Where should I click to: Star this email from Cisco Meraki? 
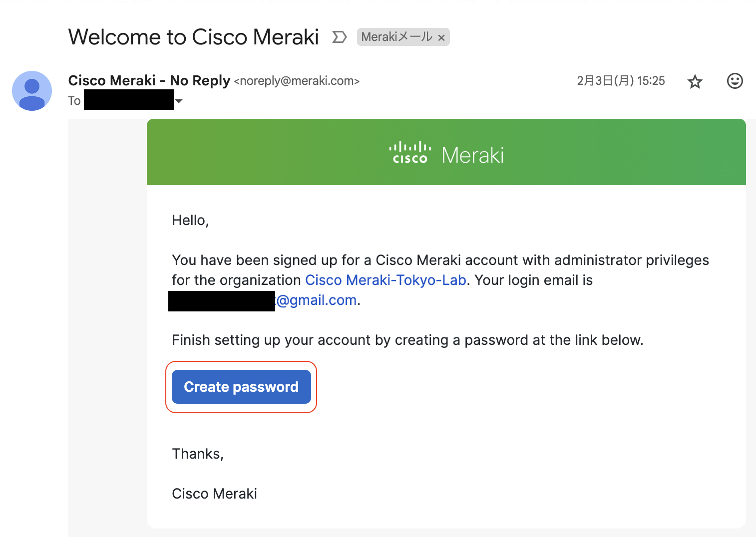point(695,81)
